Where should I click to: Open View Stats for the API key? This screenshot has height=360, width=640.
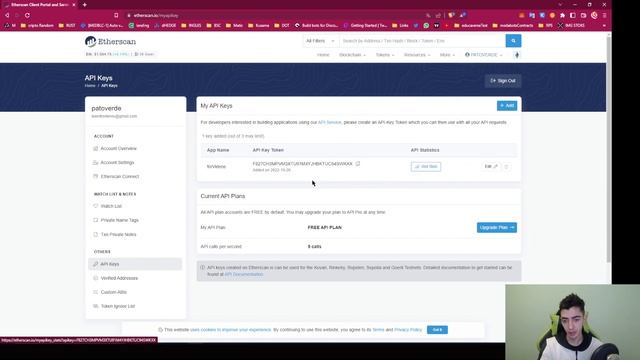click(x=426, y=167)
